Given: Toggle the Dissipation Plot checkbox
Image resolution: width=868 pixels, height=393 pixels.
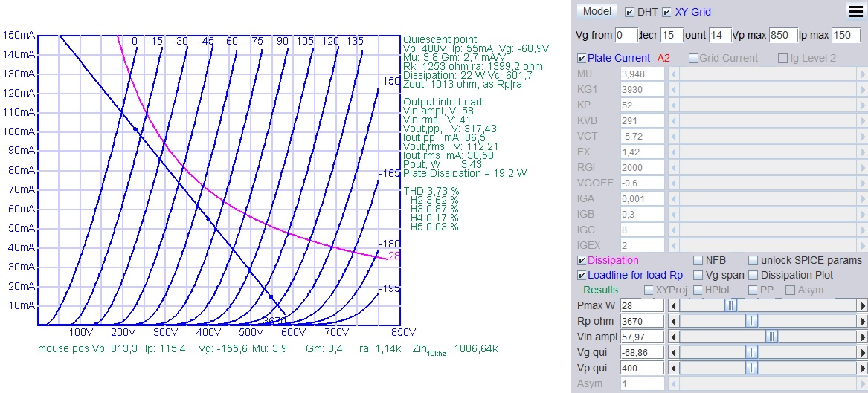Looking at the screenshot, I should (753, 276).
